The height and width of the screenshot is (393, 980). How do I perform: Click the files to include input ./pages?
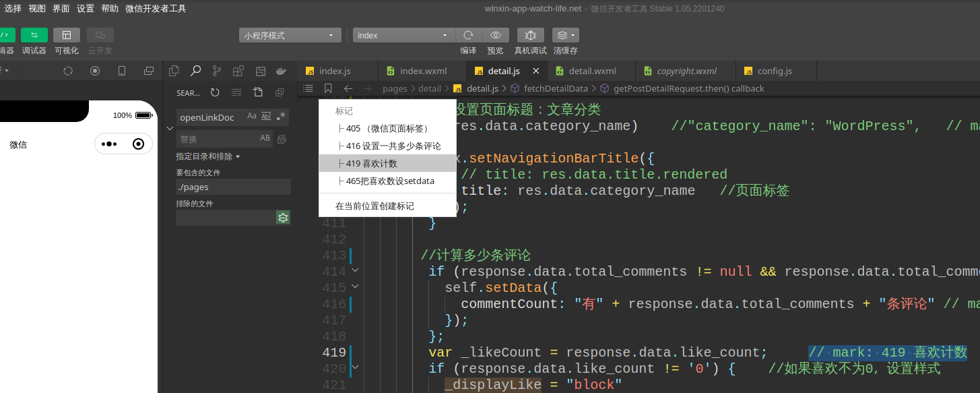coord(233,187)
